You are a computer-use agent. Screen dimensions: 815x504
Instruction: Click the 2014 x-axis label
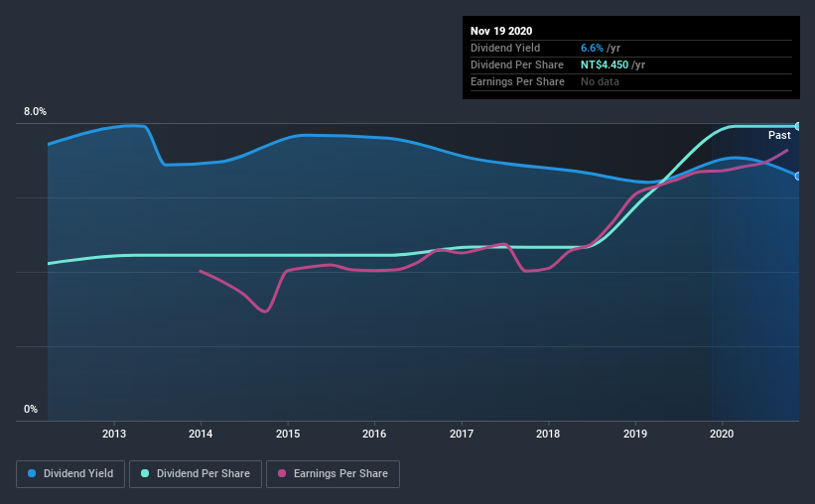point(201,434)
